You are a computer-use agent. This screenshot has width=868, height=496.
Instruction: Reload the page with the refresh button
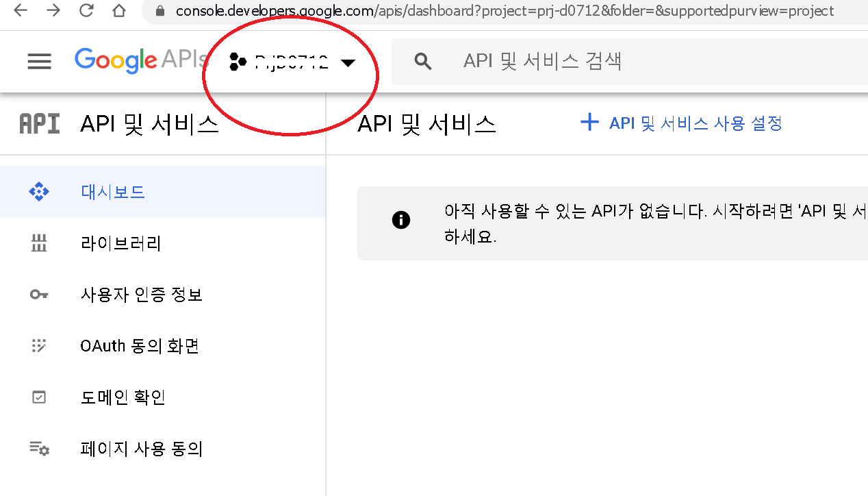(x=86, y=10)
